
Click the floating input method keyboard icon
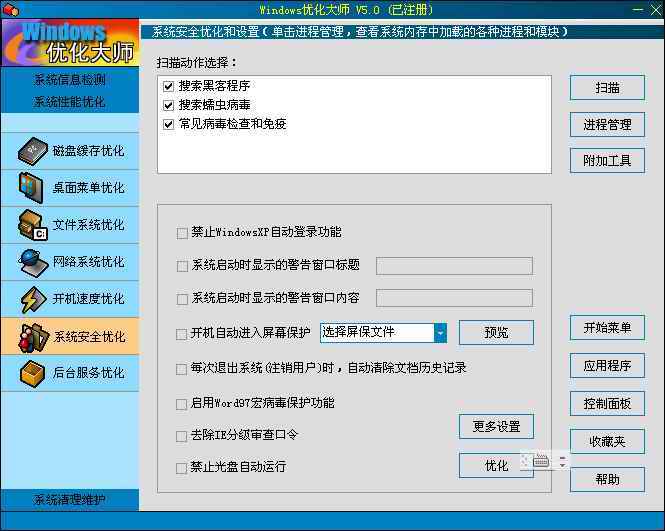541,461
